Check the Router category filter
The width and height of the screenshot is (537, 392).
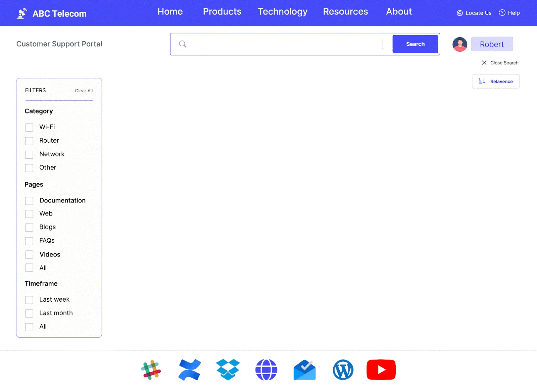[29, 141]
